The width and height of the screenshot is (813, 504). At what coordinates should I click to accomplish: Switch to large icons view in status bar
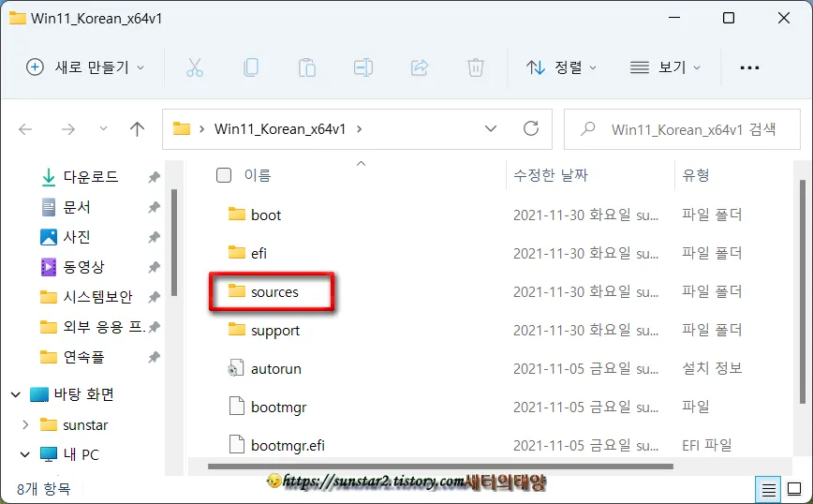(794, 489)
